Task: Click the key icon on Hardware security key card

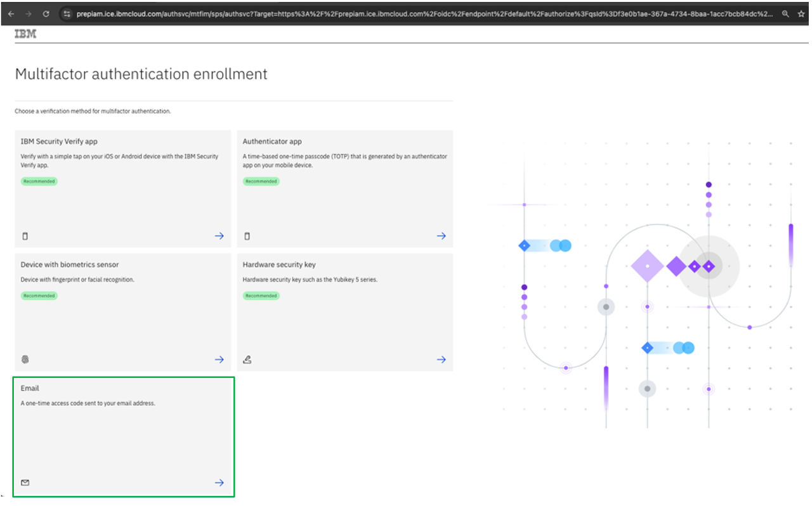Action: [247, 360]
